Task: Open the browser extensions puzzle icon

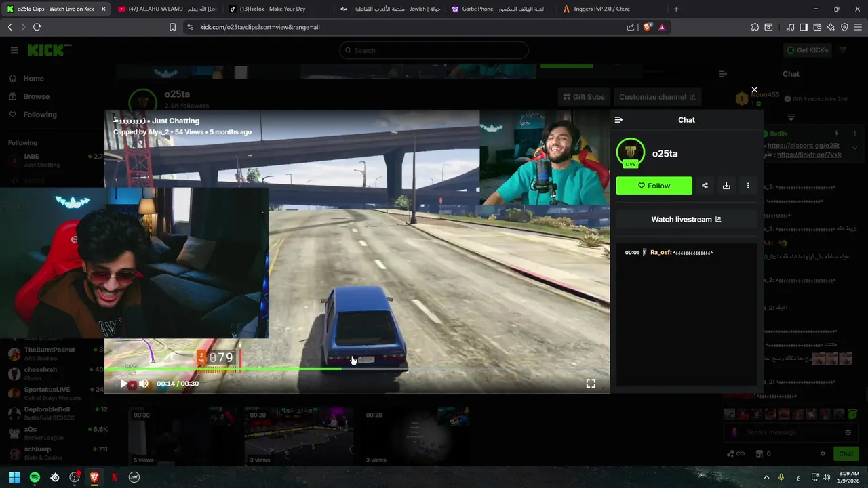Action: 755,27
